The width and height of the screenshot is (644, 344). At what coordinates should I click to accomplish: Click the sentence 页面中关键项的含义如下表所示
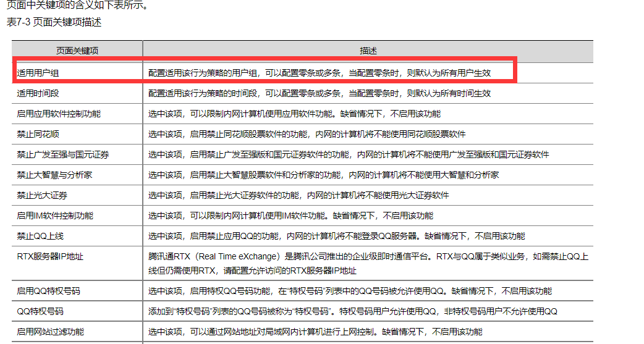click(x=77, y=6)
